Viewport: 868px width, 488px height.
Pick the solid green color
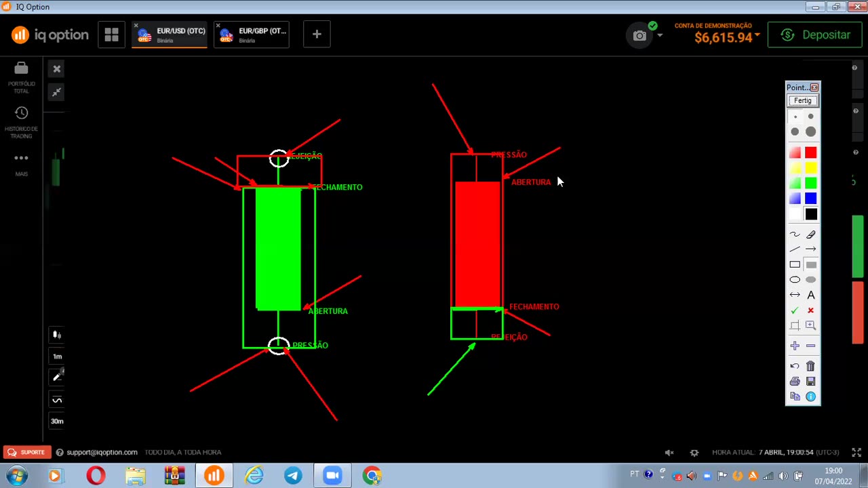811,183
